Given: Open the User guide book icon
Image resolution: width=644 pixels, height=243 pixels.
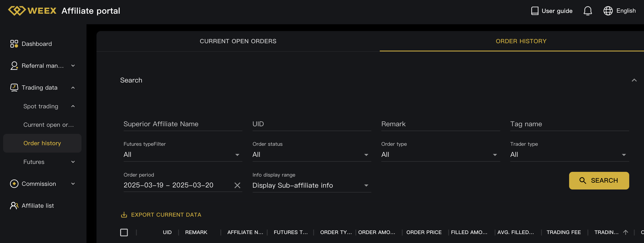Looking at the screenshot, I should (535, 11).
